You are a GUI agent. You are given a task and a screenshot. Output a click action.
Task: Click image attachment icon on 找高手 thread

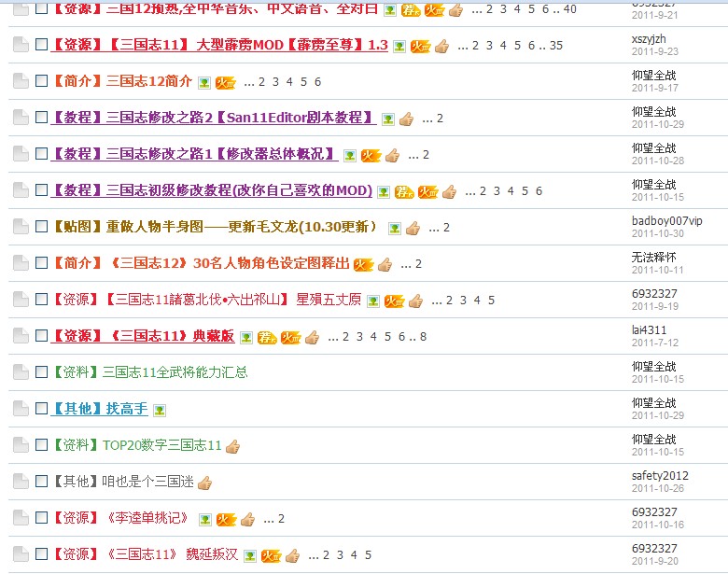pos(160,410)
